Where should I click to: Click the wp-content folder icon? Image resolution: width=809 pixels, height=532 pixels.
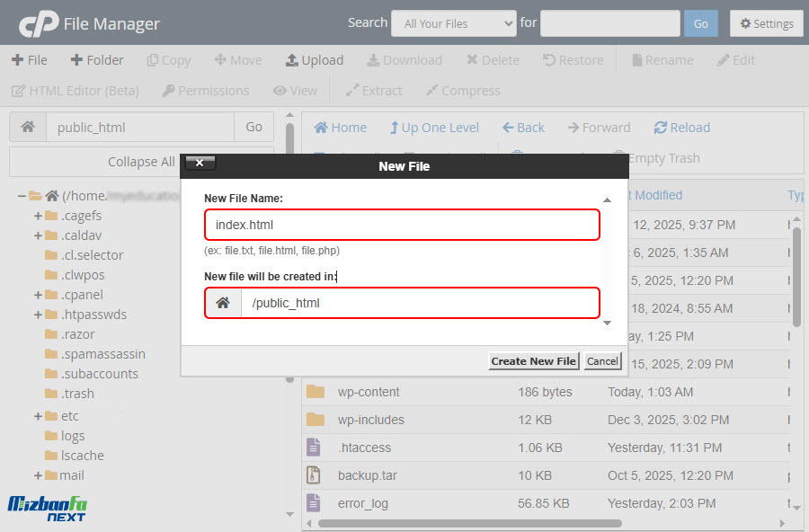[315, 392]
